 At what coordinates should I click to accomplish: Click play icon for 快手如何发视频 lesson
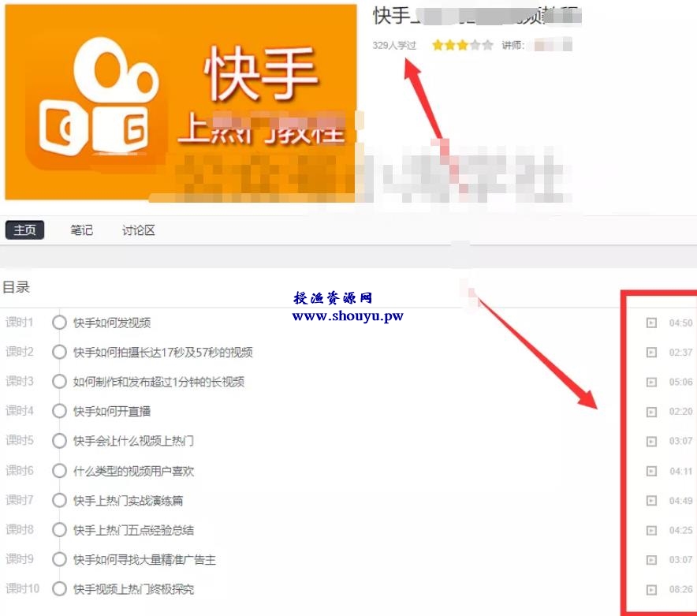[651, 323]
